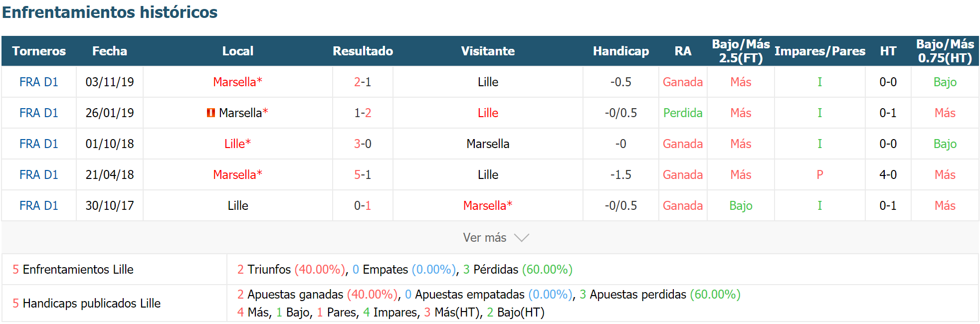Expand the Ver más chevron arrow
This screenshot has width=980, height=324.
[x=521, y=238]
